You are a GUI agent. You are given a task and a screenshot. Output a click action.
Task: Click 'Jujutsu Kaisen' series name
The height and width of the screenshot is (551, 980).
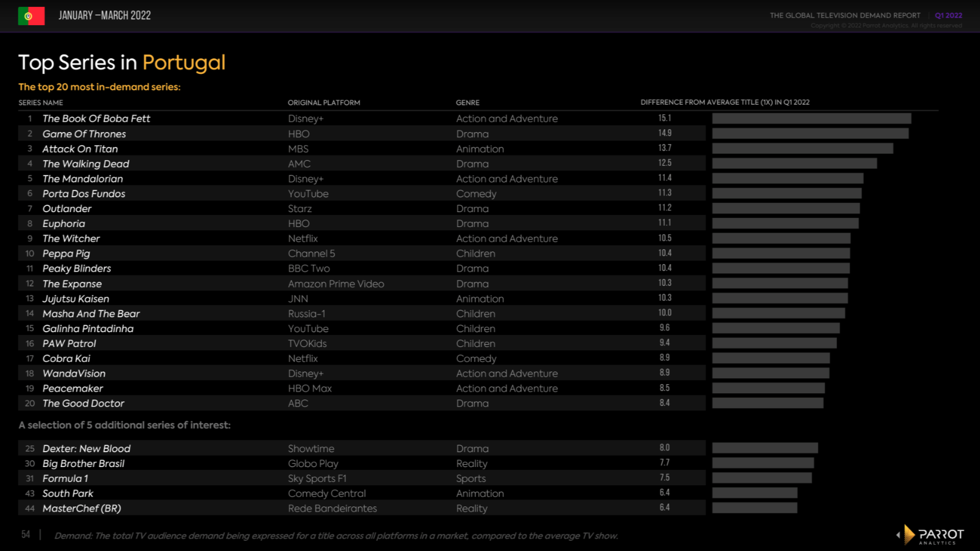tap(75, 298)
